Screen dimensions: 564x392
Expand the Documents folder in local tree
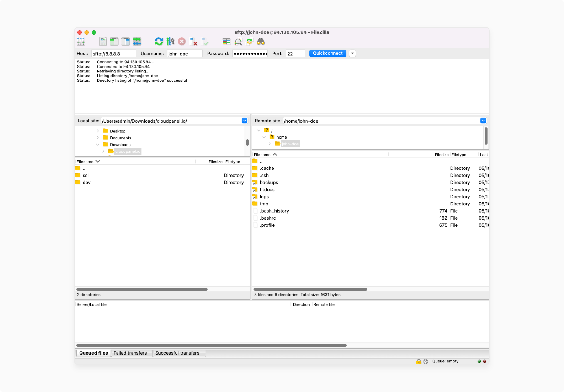pos(98,138)
